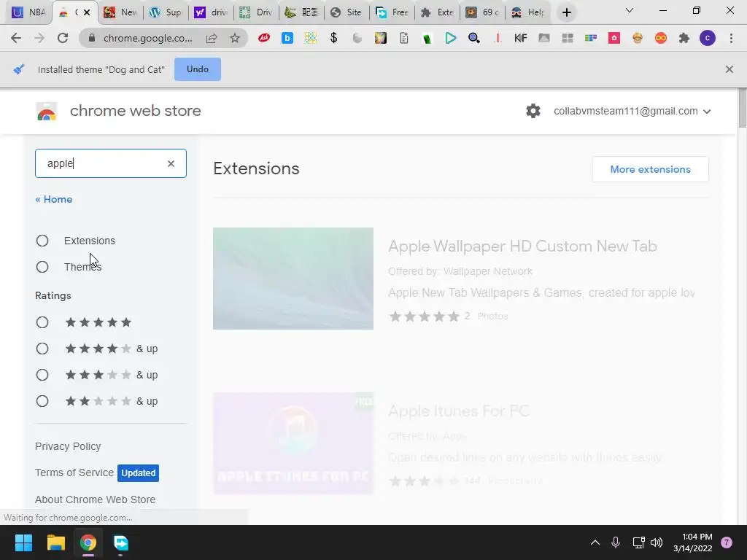
Task: Click the Ask extension icon in toolbar
Action: [263, 38]
